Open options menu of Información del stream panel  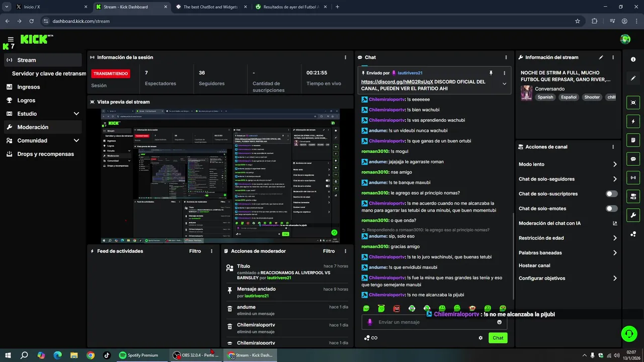click(x=613, y=57)
